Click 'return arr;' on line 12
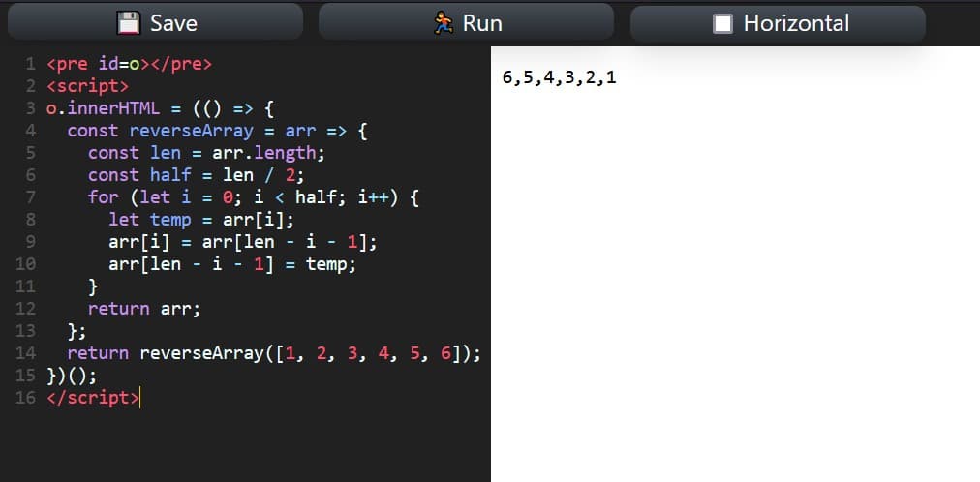Image resolution: width=980 pixels, height=482 pixels. 144,309
